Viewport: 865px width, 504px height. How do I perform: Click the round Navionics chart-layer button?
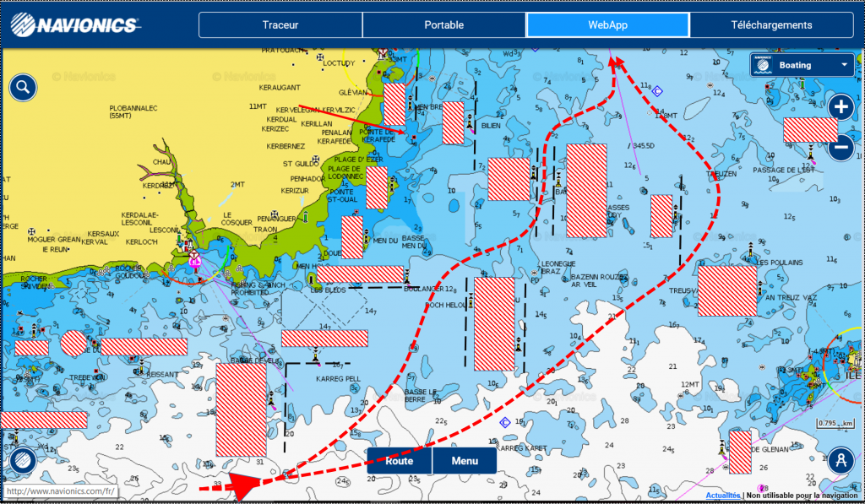pos(23,461)
